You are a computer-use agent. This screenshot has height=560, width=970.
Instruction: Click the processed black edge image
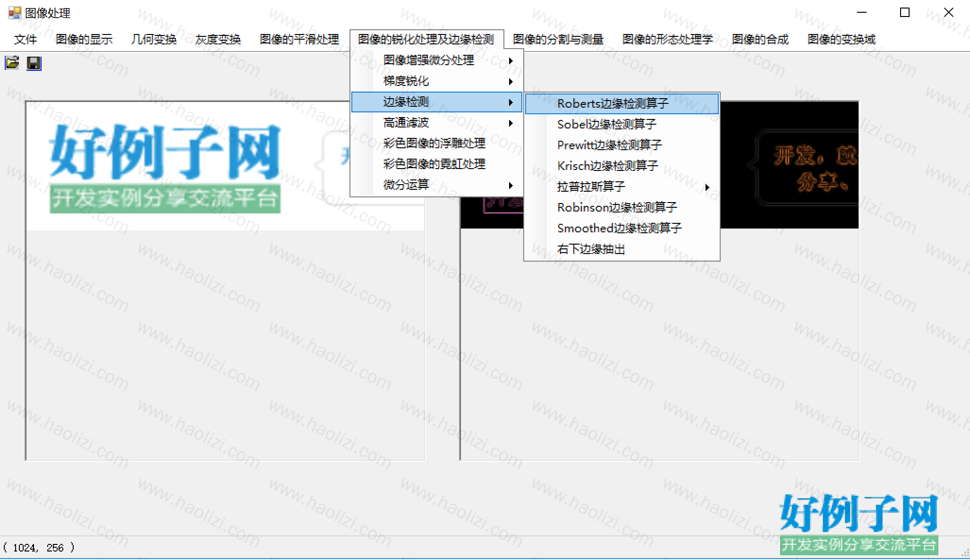(x=789, y=165)
